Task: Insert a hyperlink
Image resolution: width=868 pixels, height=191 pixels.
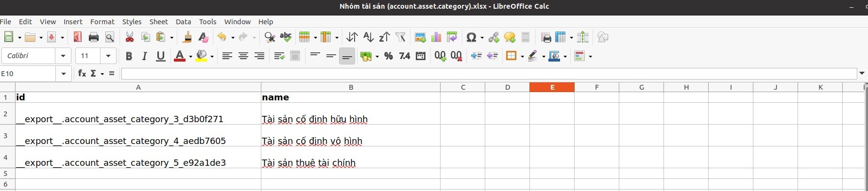Action: (x=494, y=37)
